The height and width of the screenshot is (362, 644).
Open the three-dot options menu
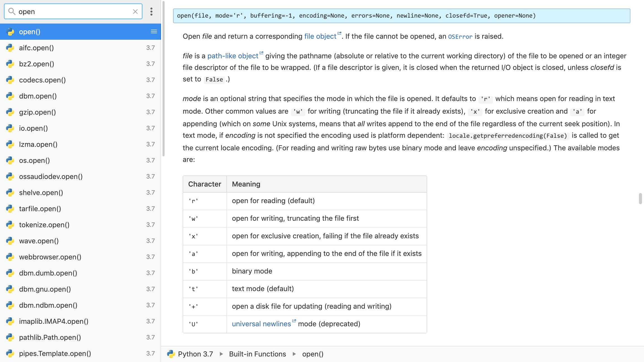pyautogui.click(x=151, y=11)
